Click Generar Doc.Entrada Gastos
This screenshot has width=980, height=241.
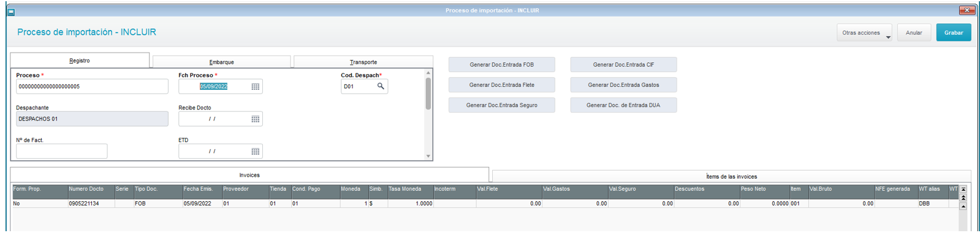tap(623, 85)
